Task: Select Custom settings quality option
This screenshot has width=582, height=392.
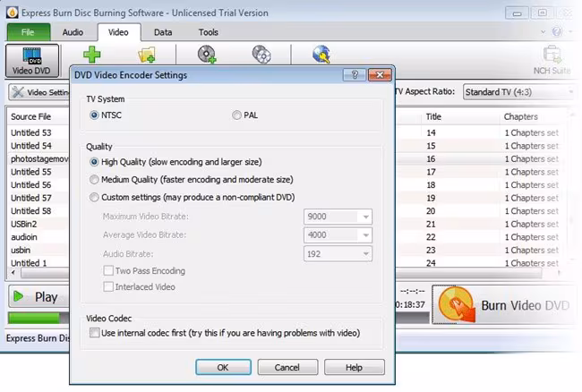Action: click(x=193, y=197)
